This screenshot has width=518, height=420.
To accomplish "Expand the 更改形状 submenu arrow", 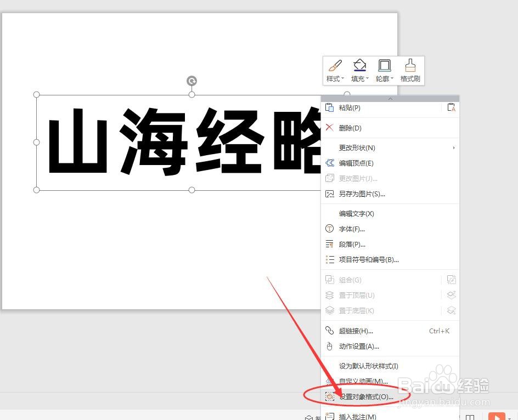I will click(454, 147).
